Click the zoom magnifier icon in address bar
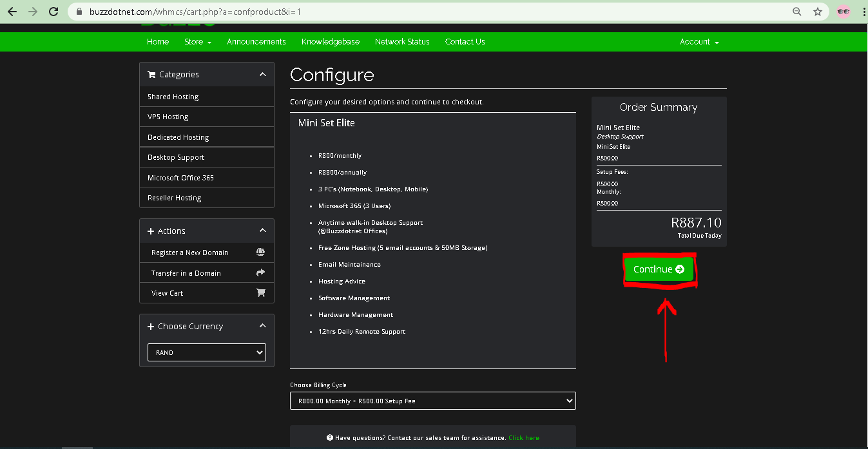The height and width of the screenshot is (449, 868). 797,12
